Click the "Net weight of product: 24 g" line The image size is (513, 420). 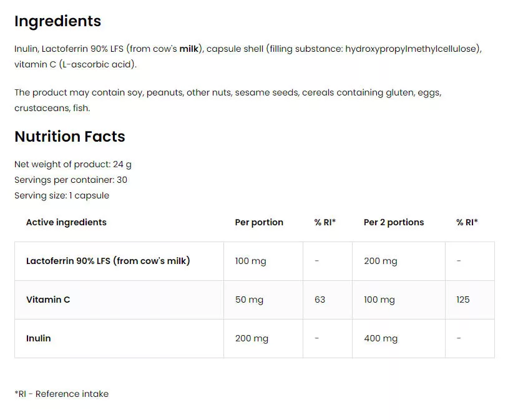click(x=73, y=165)
